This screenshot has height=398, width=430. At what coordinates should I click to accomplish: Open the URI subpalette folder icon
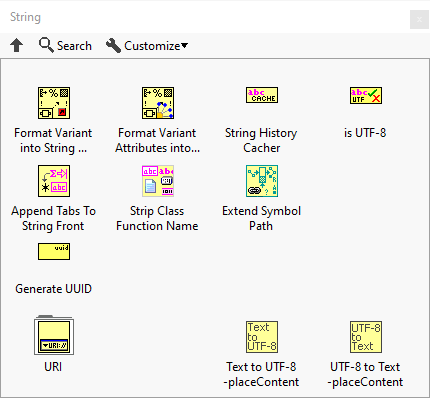pos(54,335)
